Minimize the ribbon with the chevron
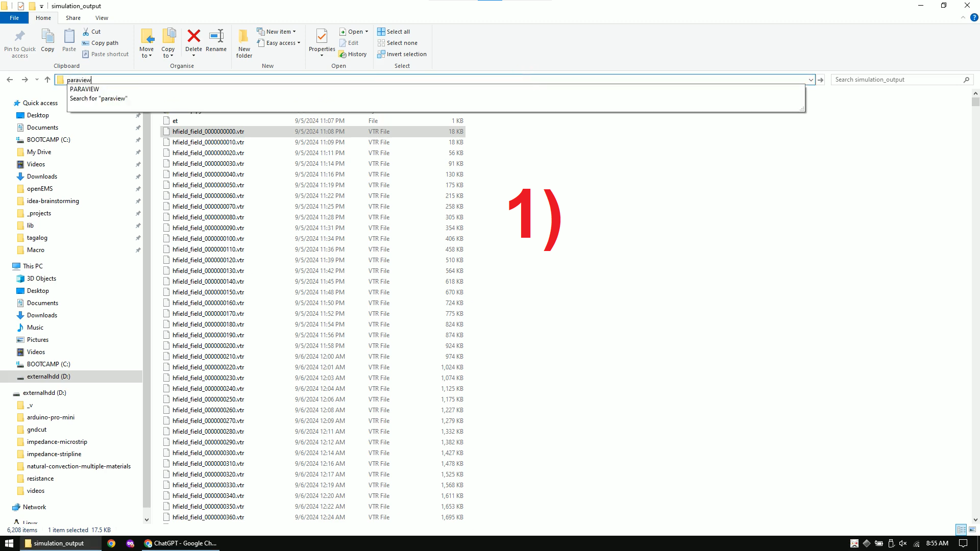The height and width of the screenshot is (551, 980). coord(963,17)
